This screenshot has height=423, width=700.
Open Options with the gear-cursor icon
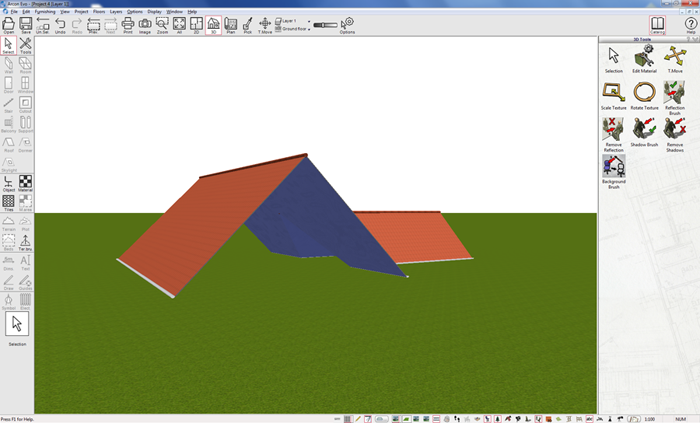[x=347, y=25]
